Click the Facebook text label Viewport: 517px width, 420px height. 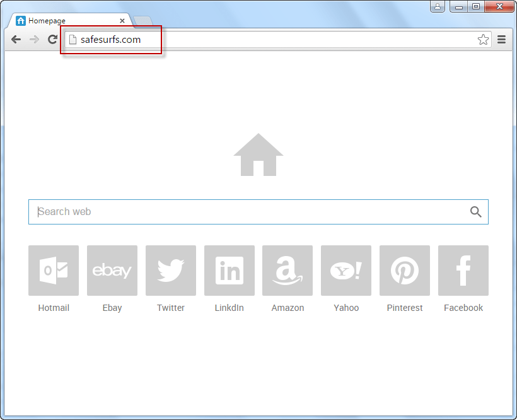coord(463,308)
